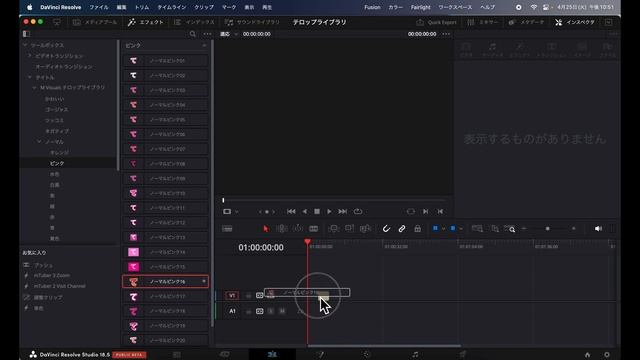Adjust the timeline zoom slider handle
Screen dimensions: 640x360
click(x=548, y=229)
